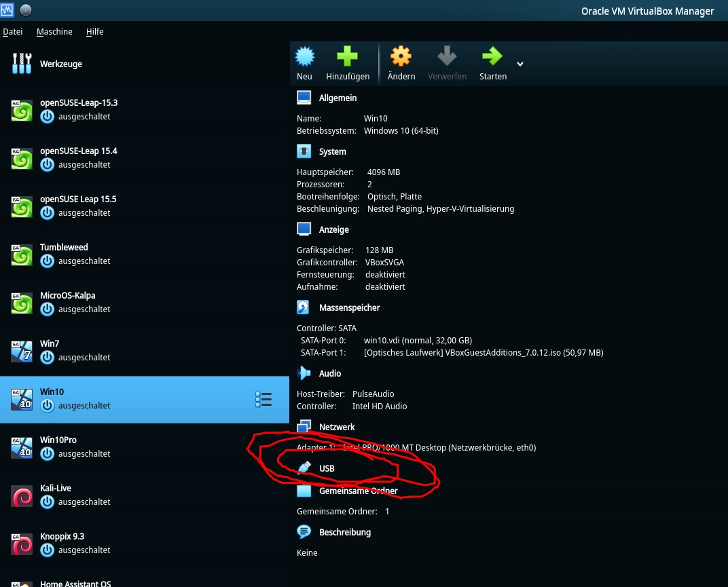Image resolution: width=728 pixels, height=587 pixels.
Task: Open the USB settings heading
Action: point(327,468)
